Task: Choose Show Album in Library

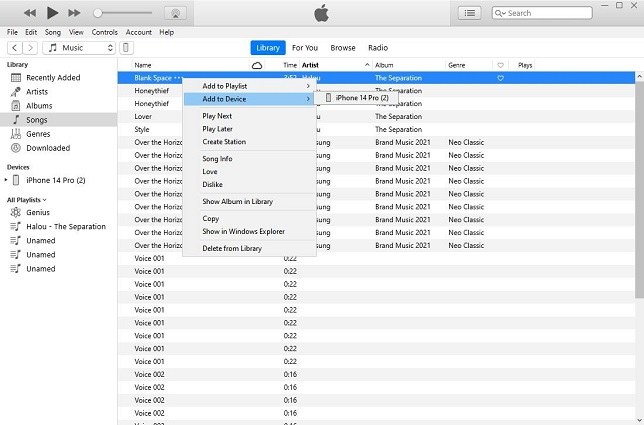Action: click(249, 201)
